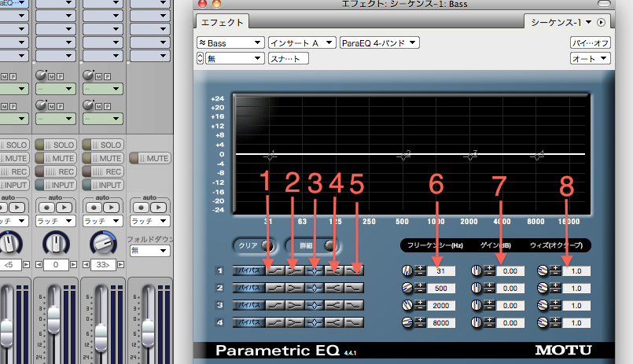This screenshot has height=364, width=633.
Task: Open the シーケンス-1 dropdown
Action: click(x=561, y=23)
